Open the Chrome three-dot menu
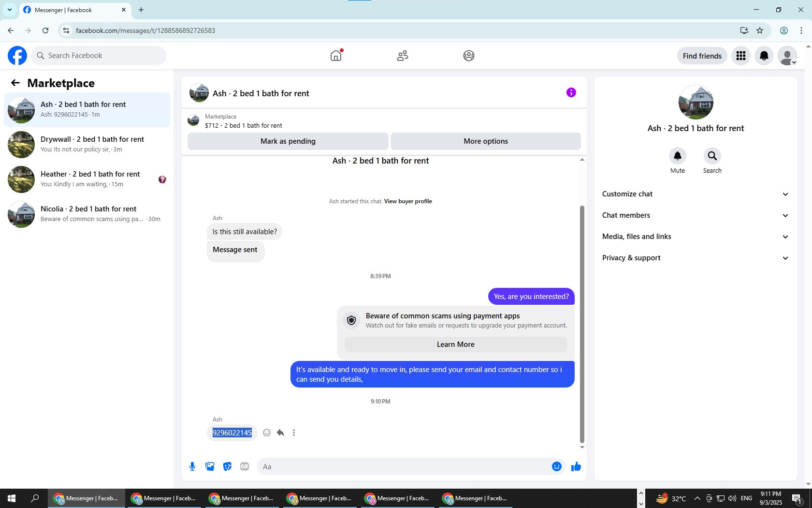Image resolution: width=812 pixels, height=508 pixels. pyautogui.click(x=801, y=30)
